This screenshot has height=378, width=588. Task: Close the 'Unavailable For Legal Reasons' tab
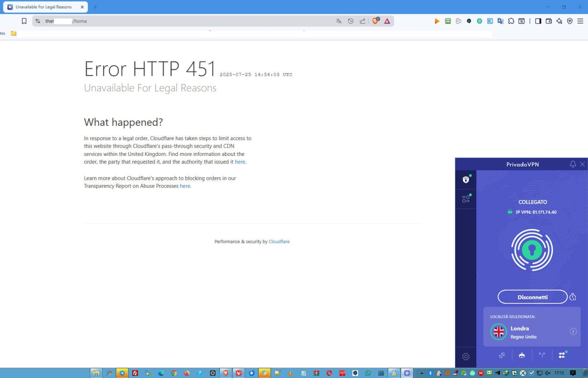click(x=82, y=7)
